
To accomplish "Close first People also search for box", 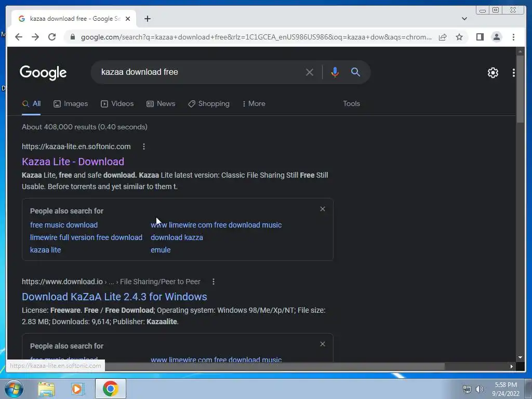I will click(x=323, y=209).
